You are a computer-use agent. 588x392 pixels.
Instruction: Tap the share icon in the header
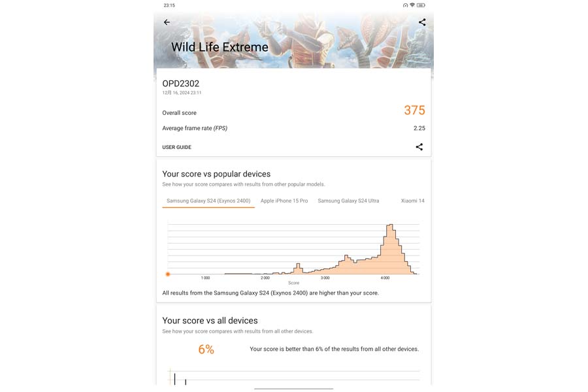point(422,22)
